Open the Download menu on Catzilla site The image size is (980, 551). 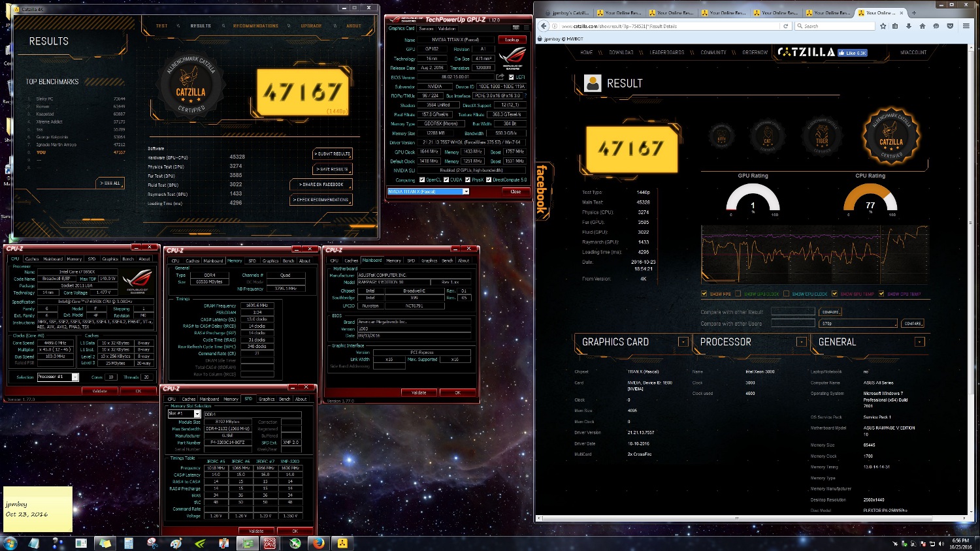point(621,52)
